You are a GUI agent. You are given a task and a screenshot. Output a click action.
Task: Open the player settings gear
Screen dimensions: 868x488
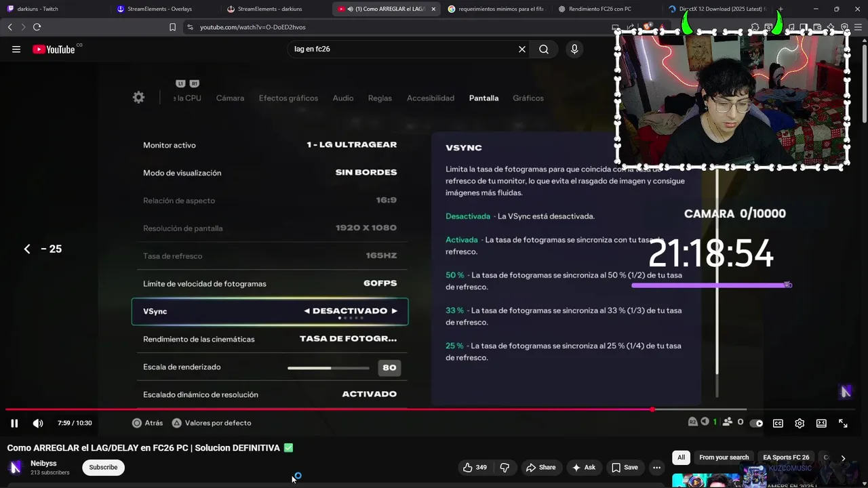pyautogui.click(x=800, y=423)
